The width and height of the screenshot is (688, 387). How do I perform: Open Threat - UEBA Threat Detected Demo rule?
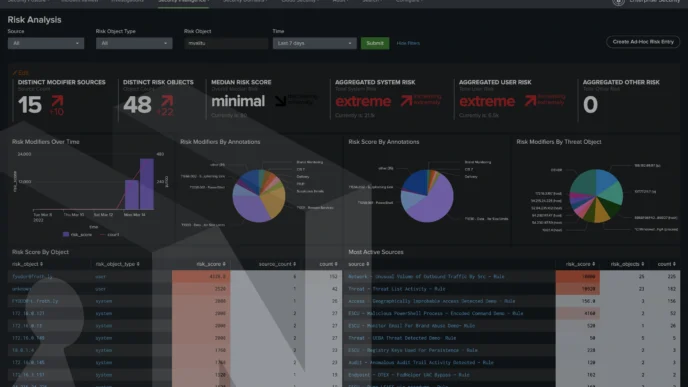(x=402, y=338)
